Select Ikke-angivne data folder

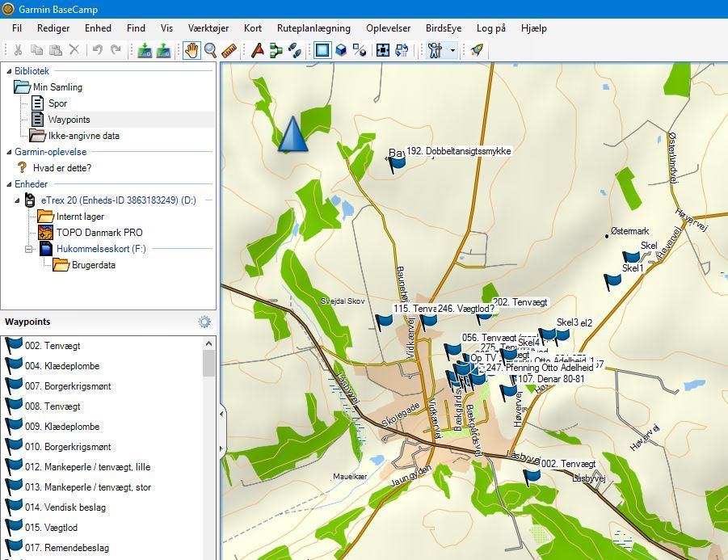[x=84, y=136]
